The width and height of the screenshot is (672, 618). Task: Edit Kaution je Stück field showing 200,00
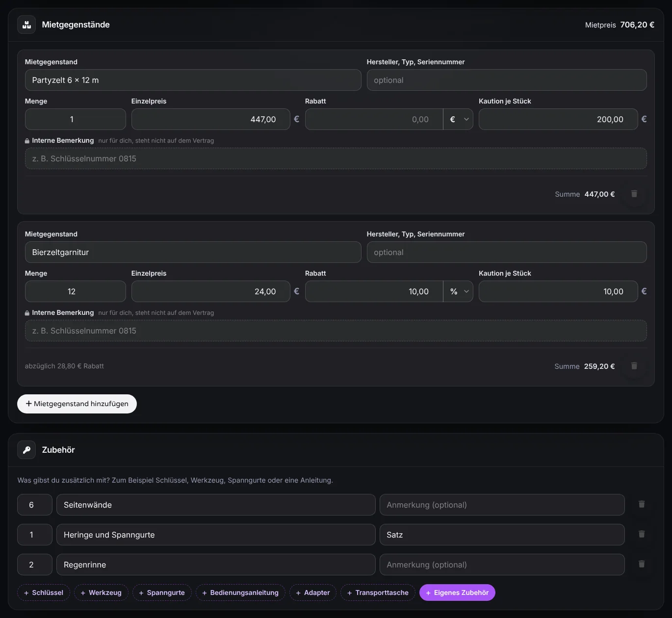[558, 119]
